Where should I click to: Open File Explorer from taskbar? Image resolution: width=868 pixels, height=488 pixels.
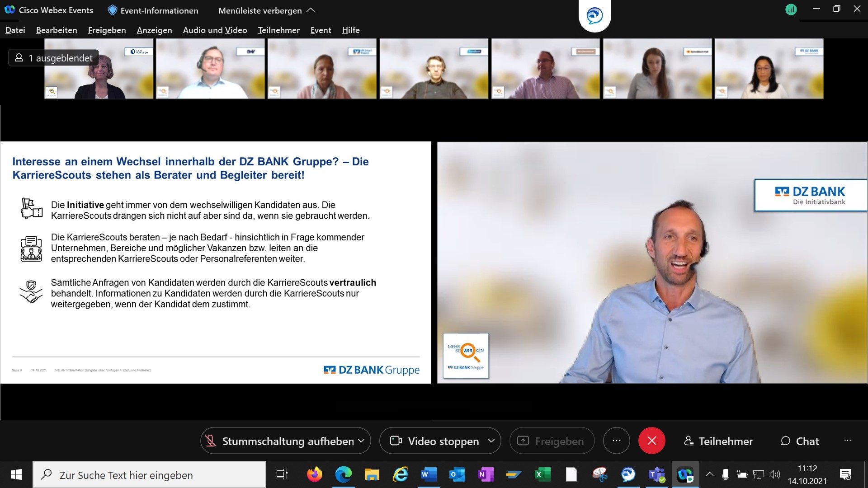(x=372, y=474)
